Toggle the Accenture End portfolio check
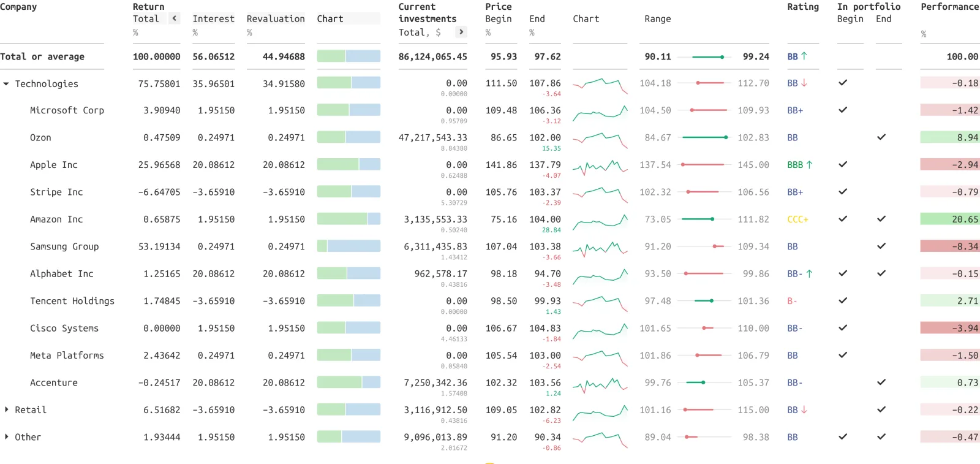 tap(881, 382)
